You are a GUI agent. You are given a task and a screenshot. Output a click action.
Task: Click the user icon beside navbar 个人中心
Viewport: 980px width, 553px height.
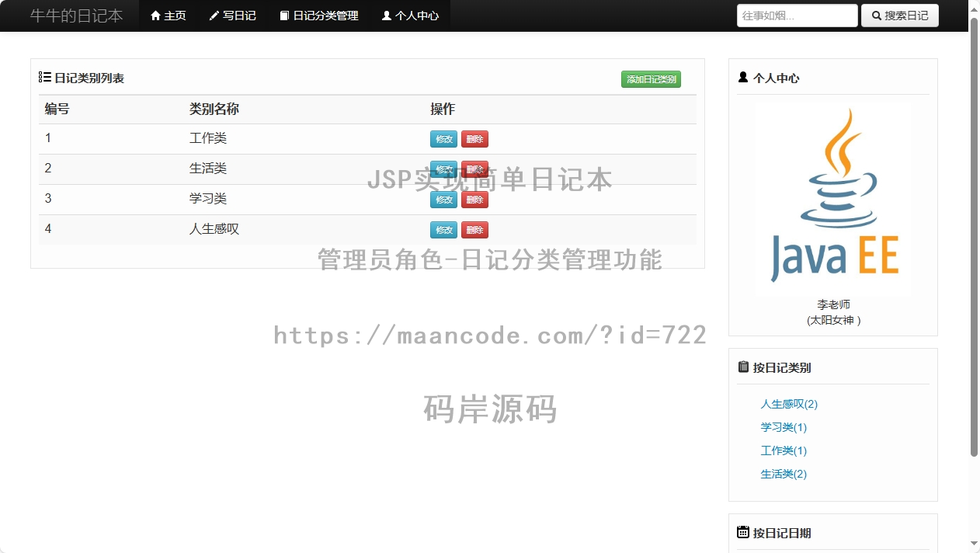(386, 16)
